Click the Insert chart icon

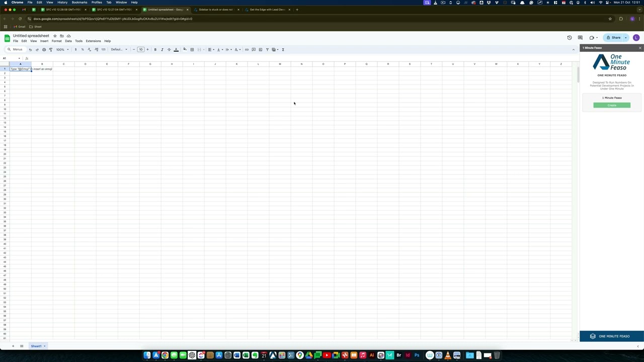point(260,49)
